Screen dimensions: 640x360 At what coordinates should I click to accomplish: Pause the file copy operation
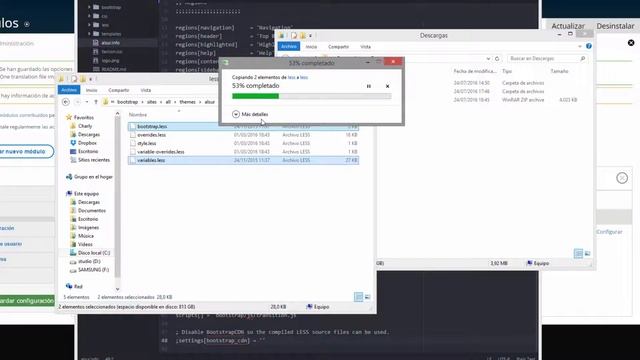(x=369, y=86)
